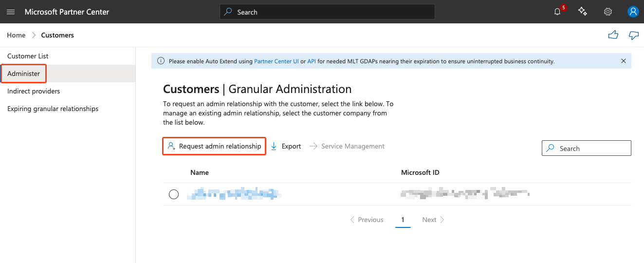Image resolution: width=644 pixels, height=263 pixels.
Task: Dismiss the Auto Extend info banner
Action: [x=624, y=61]
